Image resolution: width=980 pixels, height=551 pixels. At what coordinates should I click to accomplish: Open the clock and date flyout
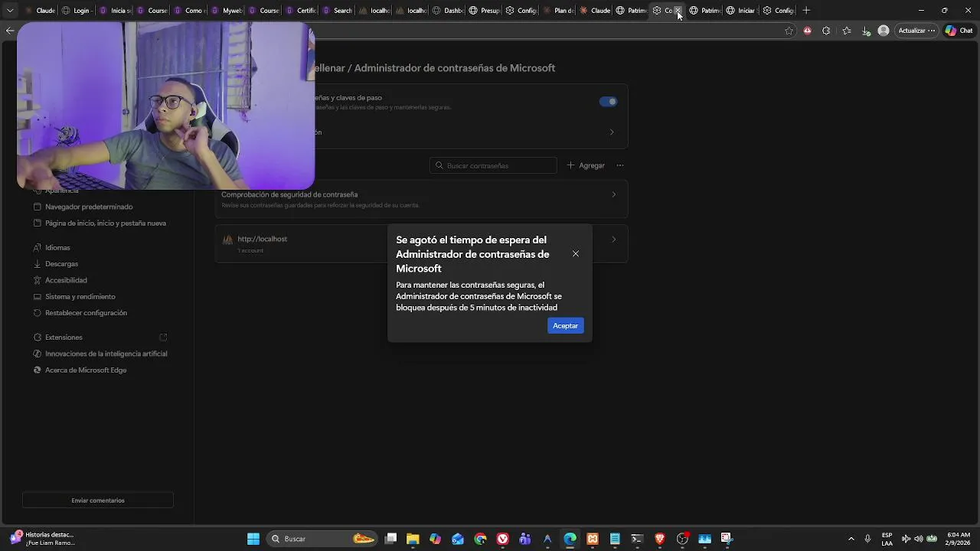coord(959,539)
